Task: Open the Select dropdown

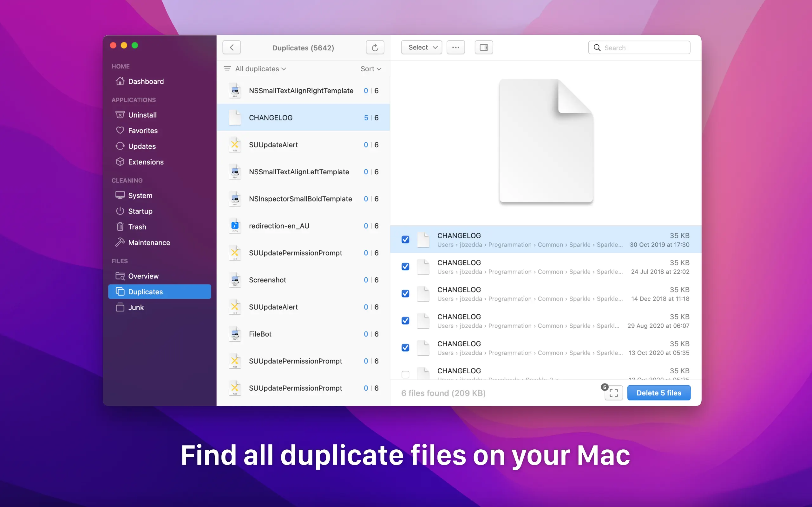Action: [422, 47]
